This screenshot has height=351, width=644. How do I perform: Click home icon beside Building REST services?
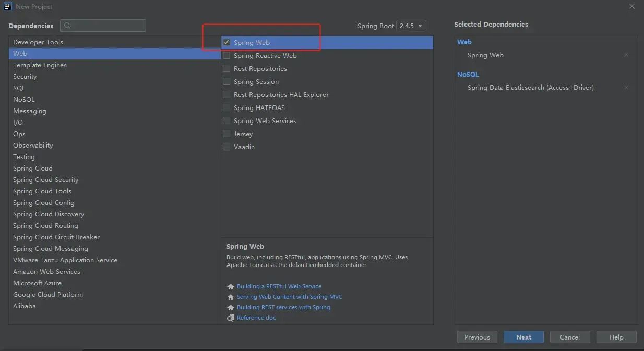pyautogui.click(x=231, y=307)
